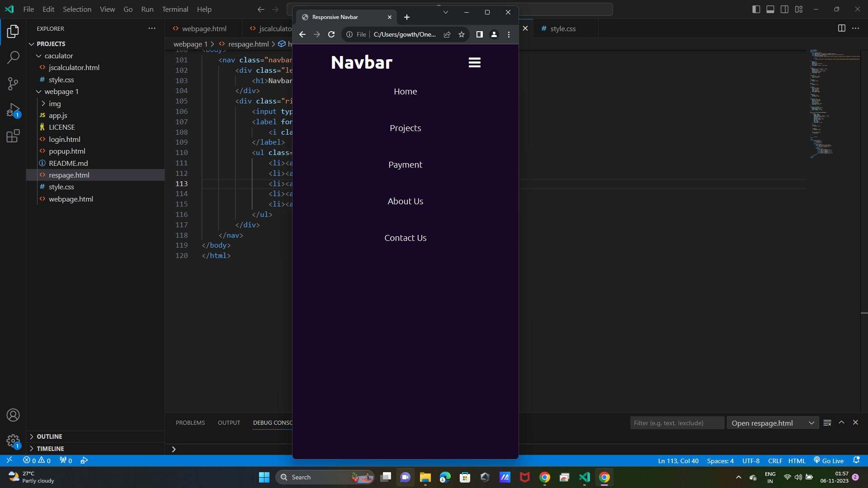Toggle secondary side bar layout button
Viewport: 868px width, 488px height.
[x=785, y=9]
